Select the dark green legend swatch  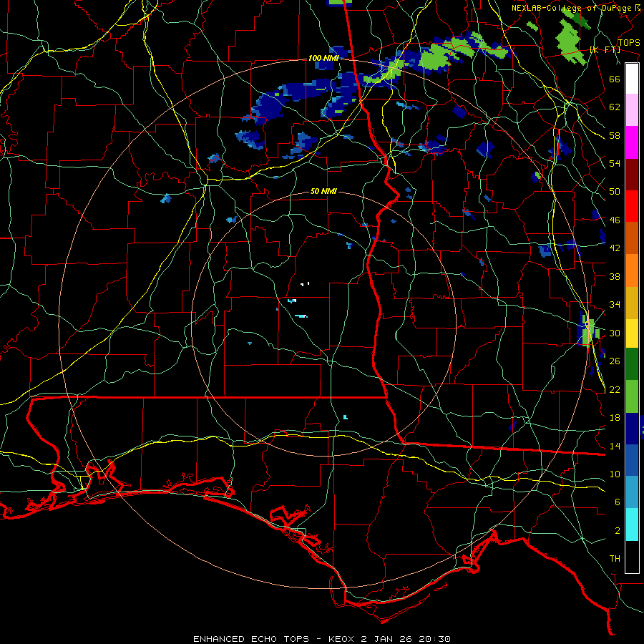click(632, 364)
